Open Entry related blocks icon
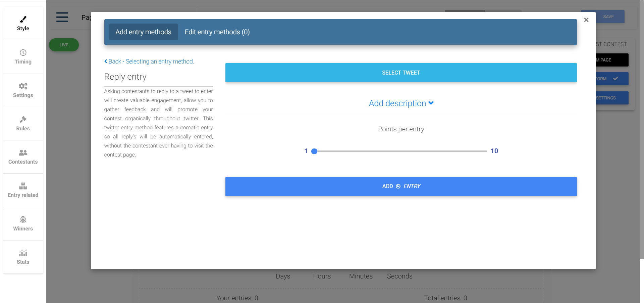 23,186
